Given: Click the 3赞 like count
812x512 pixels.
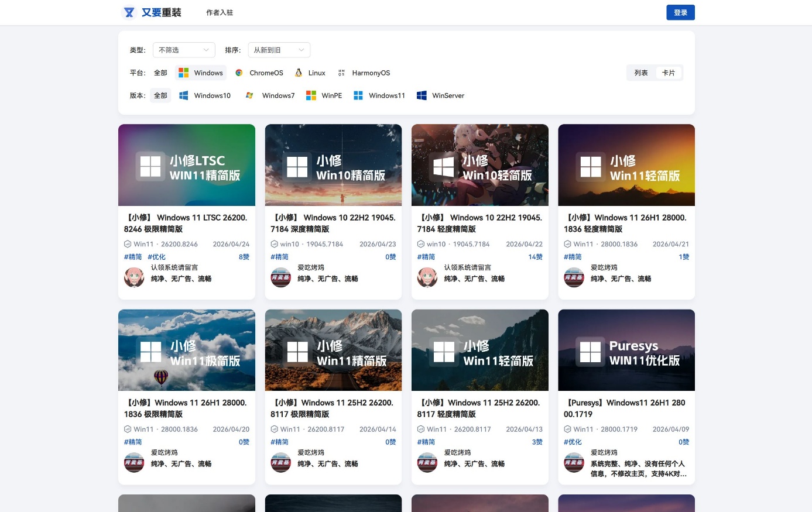Looking at the screenshot, I should pos(537,442).
